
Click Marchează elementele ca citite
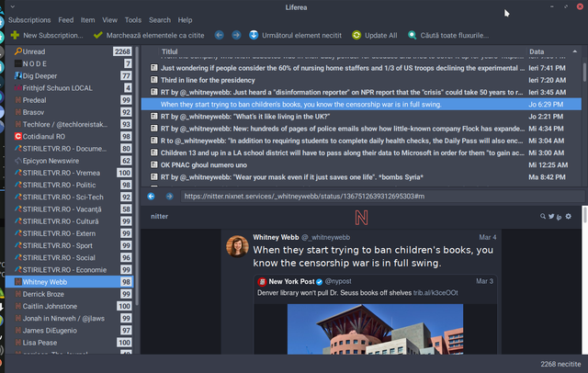[x=155, y=35]
